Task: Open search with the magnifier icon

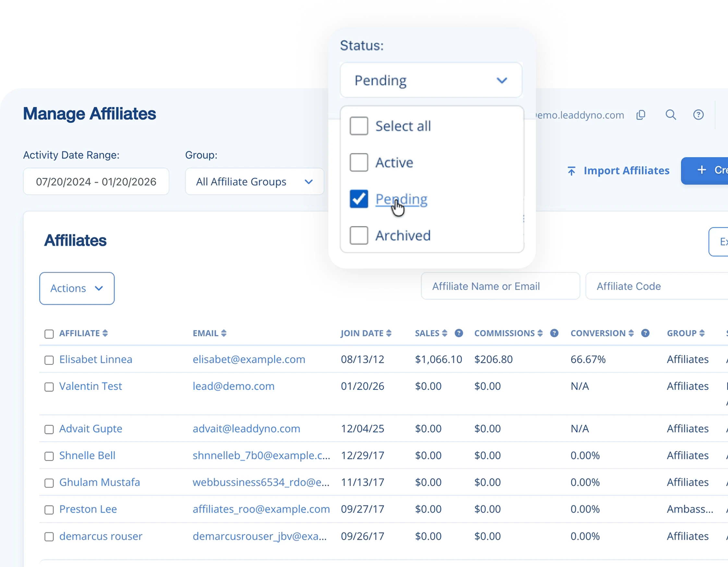Action: [671, 115]
